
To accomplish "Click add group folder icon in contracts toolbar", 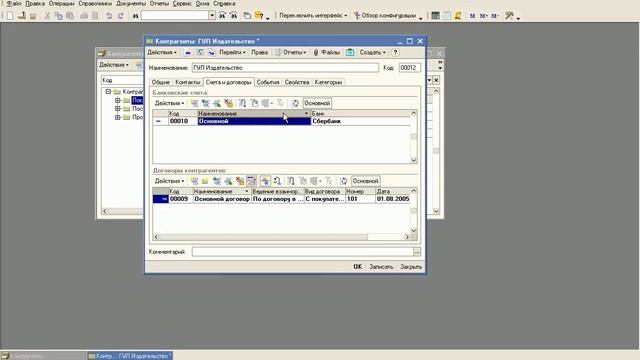I will click(x=205, y=181).
